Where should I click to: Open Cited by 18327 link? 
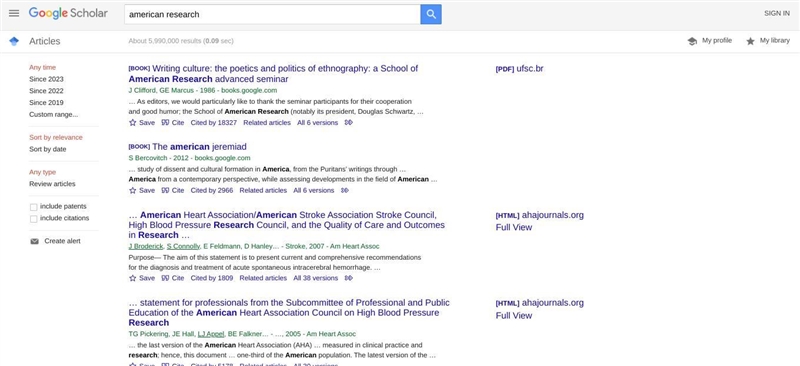click(x=214, y=123)
